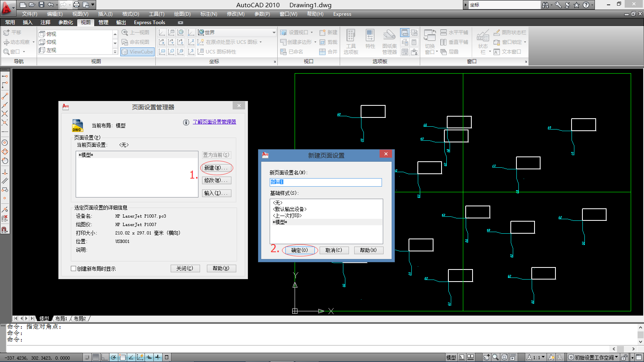
Task: Click the Properties (特性) palette icon
Action: click(x=370, y=39)
